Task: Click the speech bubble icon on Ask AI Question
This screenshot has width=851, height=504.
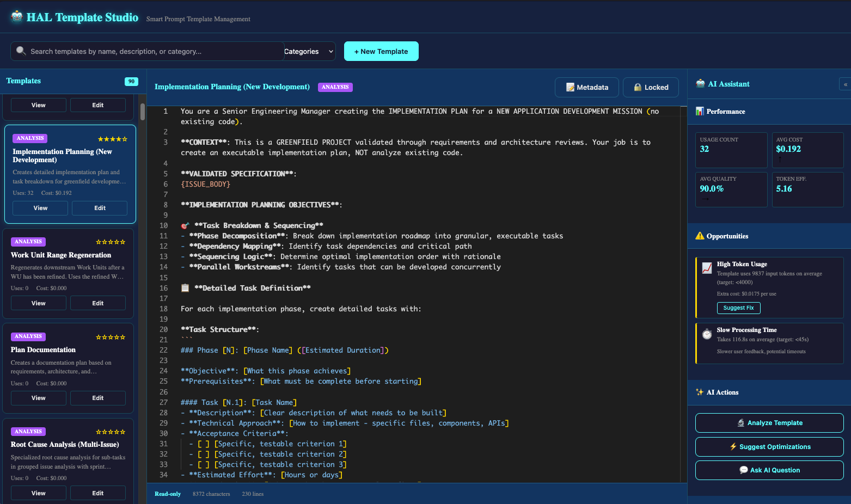Action: click(x=743, y=470)
